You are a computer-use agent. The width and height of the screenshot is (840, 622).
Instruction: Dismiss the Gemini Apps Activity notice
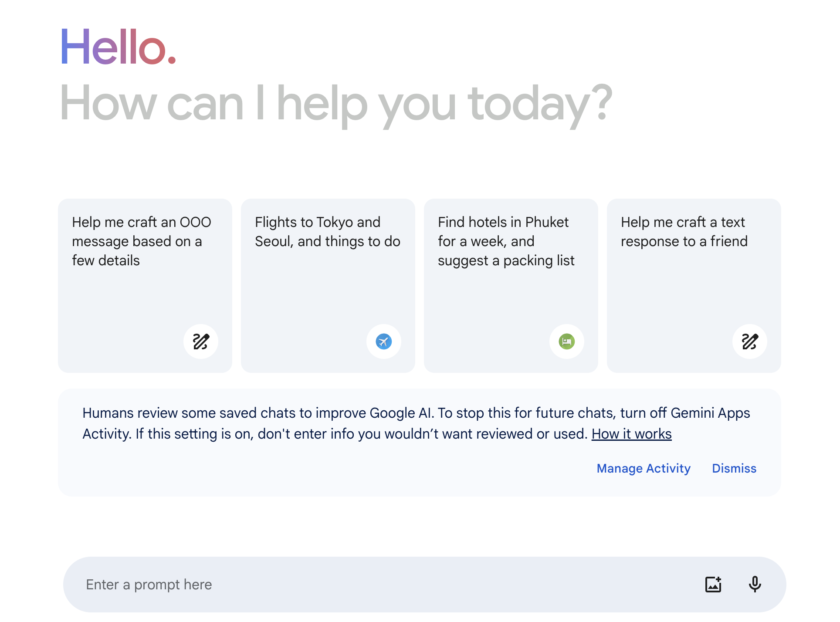click(x=734, y=468)
